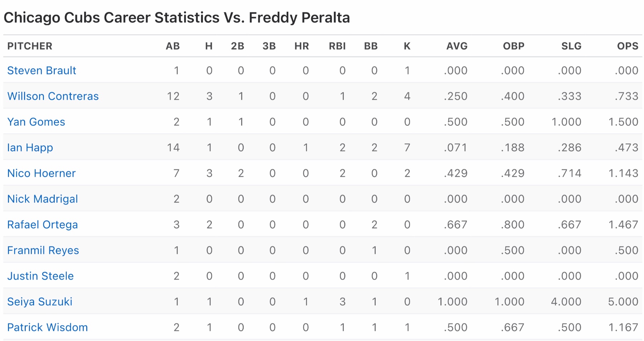Click Rafael Ortega's name
644x341 pixels.
(43, 225)
